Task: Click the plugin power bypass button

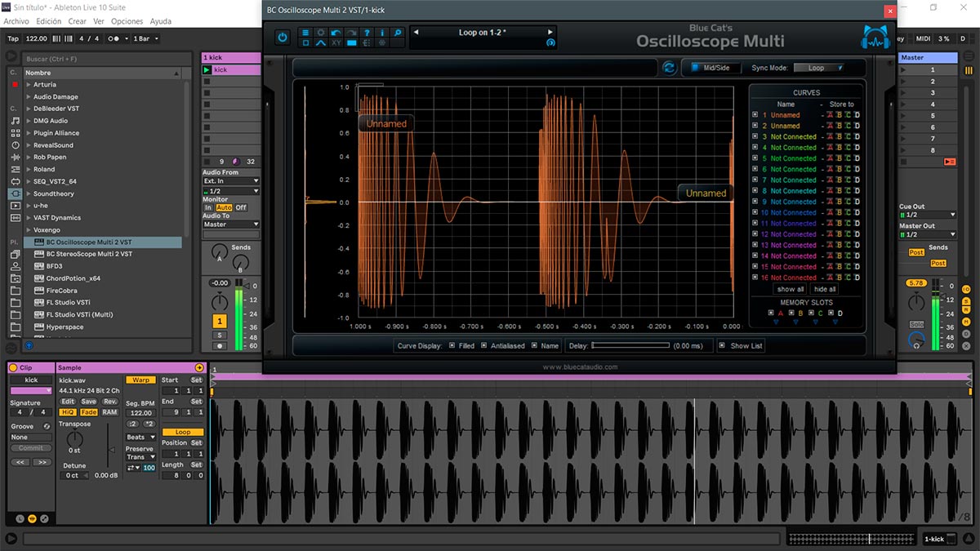Action: 283,38
